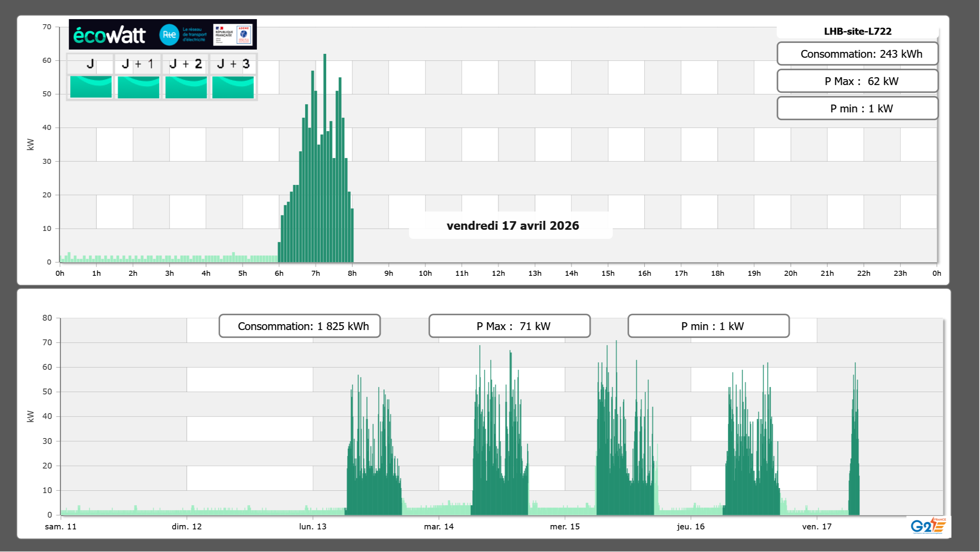
Task: Click the mer. 15 axis label
Action: pos(565,527)
